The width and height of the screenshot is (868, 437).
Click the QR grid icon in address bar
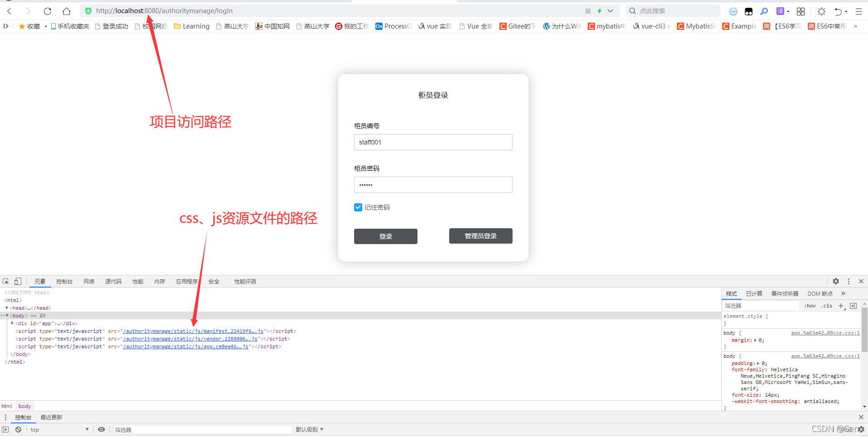[588, 11]
